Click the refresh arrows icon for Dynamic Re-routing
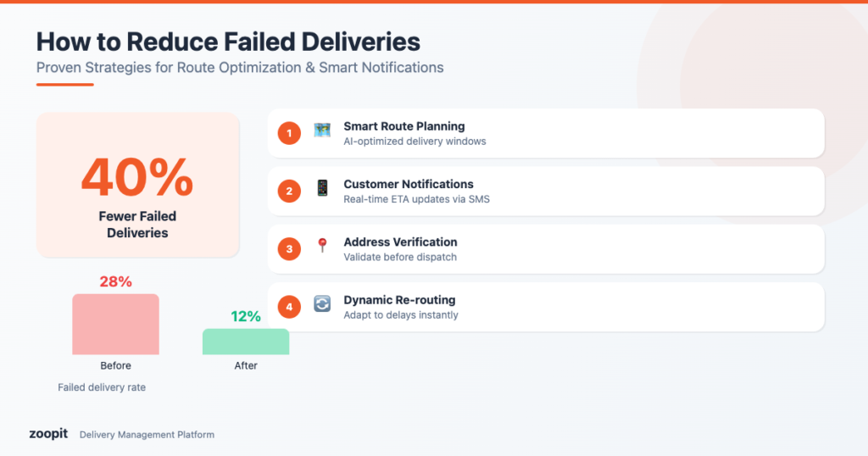The width and height of the screenshot is (868, 456). pyautogui.click(x=322, y=303)
